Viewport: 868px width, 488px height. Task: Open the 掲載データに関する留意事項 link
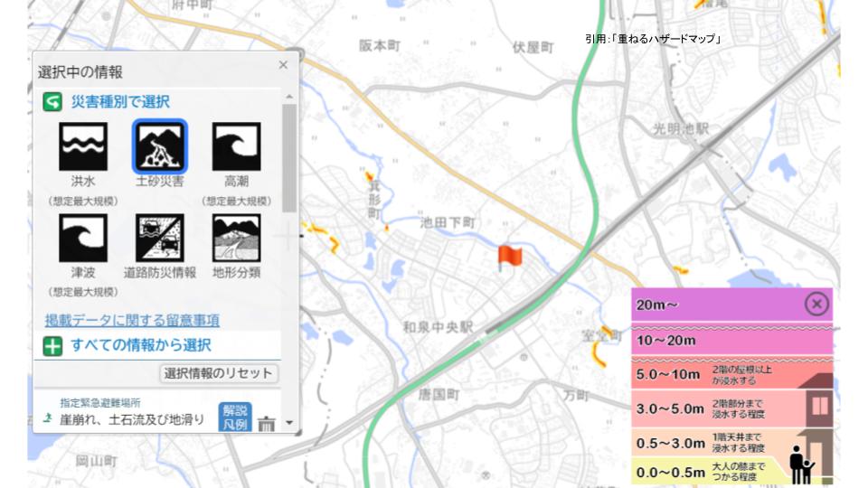coord(132,320)
